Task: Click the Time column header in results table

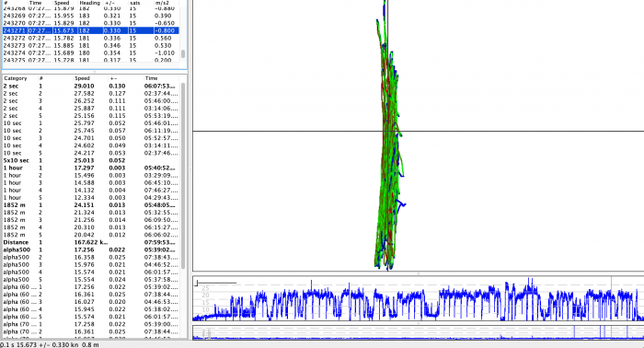Action: click(x=151, y=78)
